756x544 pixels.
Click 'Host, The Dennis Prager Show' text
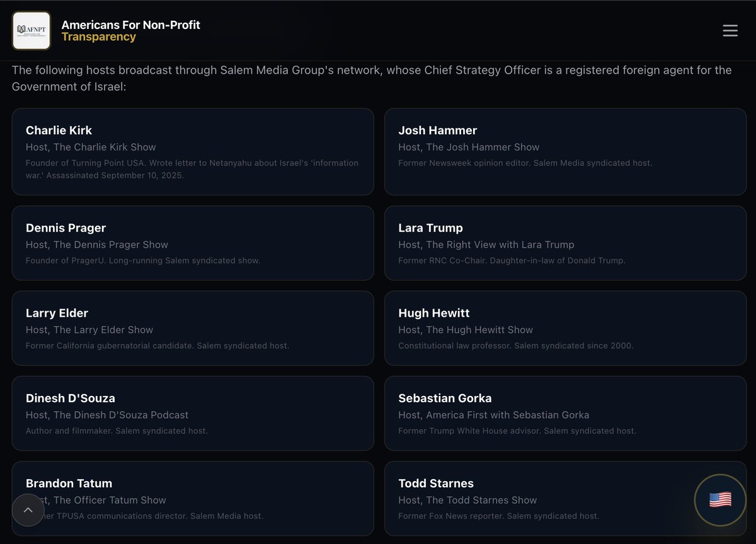[97, 244]
